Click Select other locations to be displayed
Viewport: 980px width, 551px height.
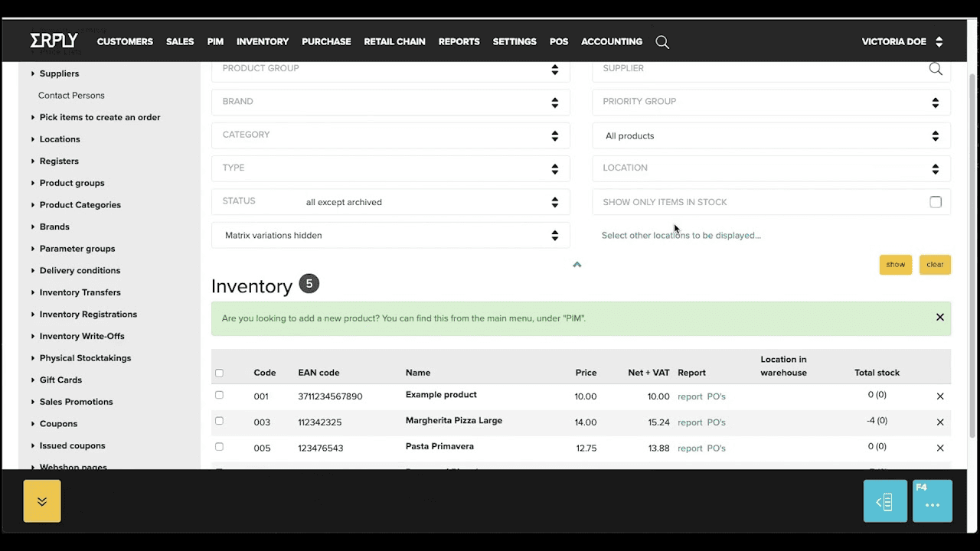pyautogui.click(x=681, y=236)
